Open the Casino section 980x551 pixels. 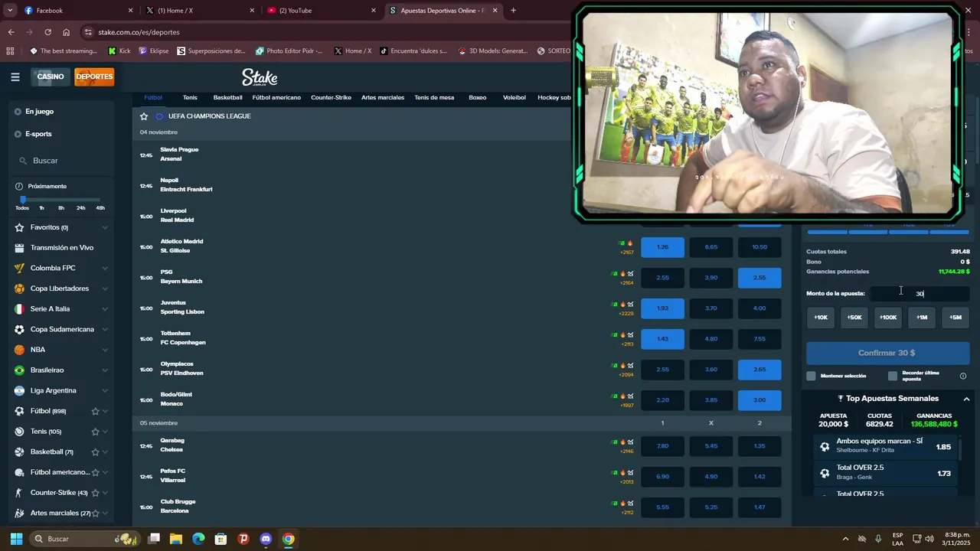coord(51,77)
